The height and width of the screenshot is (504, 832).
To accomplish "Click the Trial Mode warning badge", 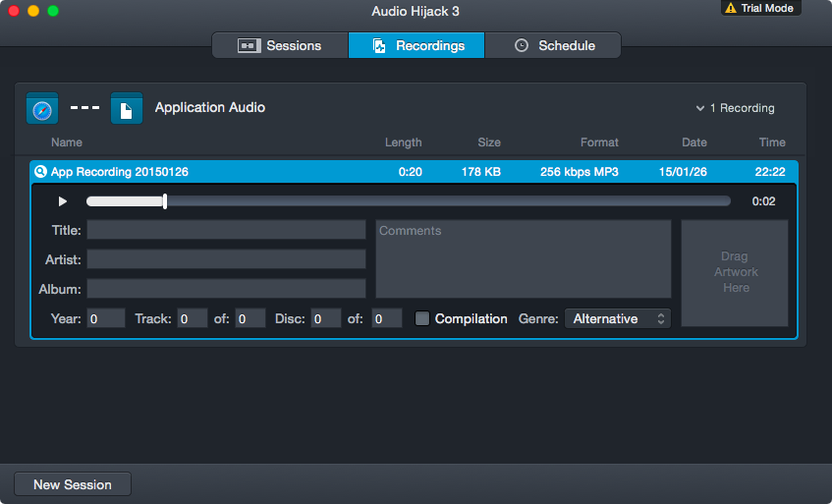I will [x=761, y=8].
